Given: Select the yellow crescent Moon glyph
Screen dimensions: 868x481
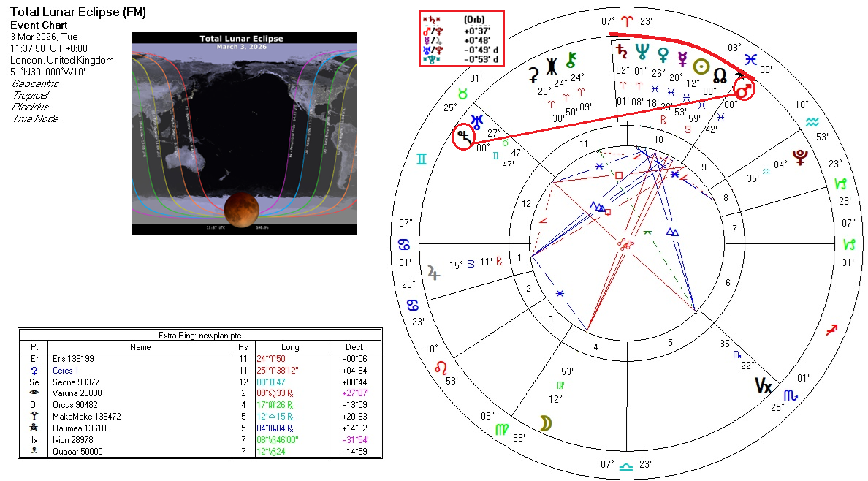Looking at the screenshot, I should point(545,423).
